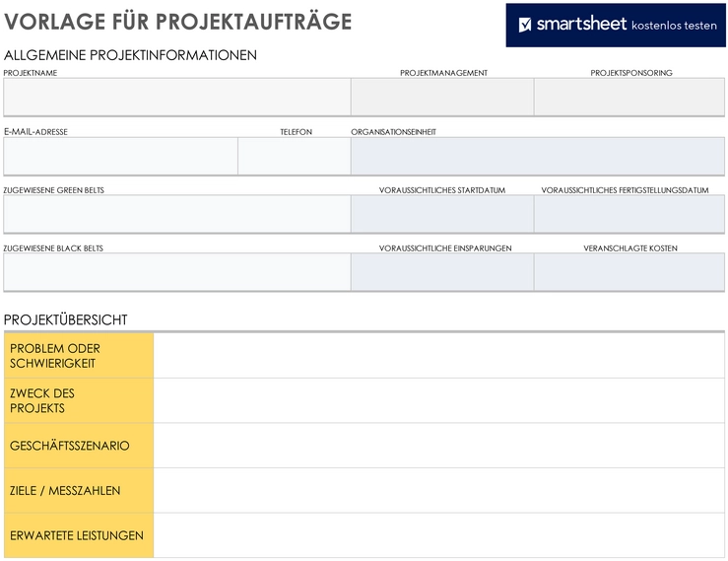Image resolution: width=728 pixels, height=561 pixels.
Task: Click the empty cell beside Geschäftsszenario
Action: (x=438, y=446)
